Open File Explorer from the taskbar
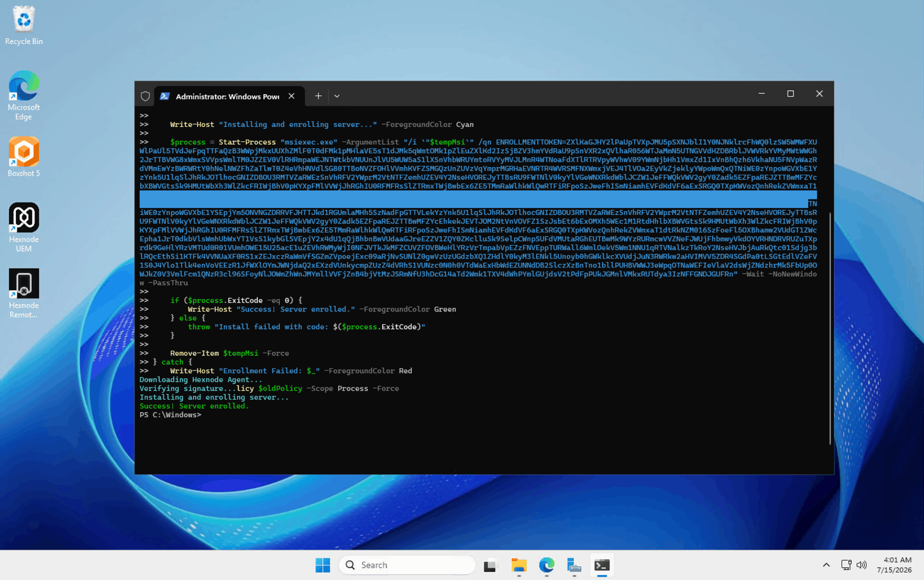The width and height of the screenshot is (924, 580). (x=519, y=565)
